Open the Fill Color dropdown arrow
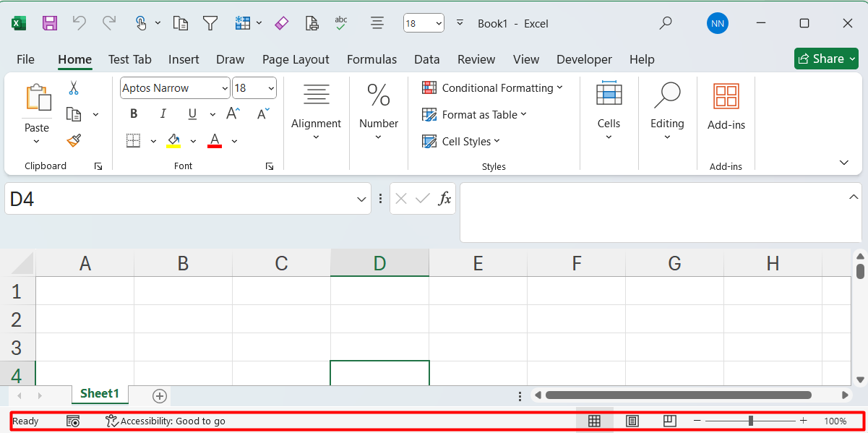The height and width of the screenshot is (433, 868). [x=192, y=140]
